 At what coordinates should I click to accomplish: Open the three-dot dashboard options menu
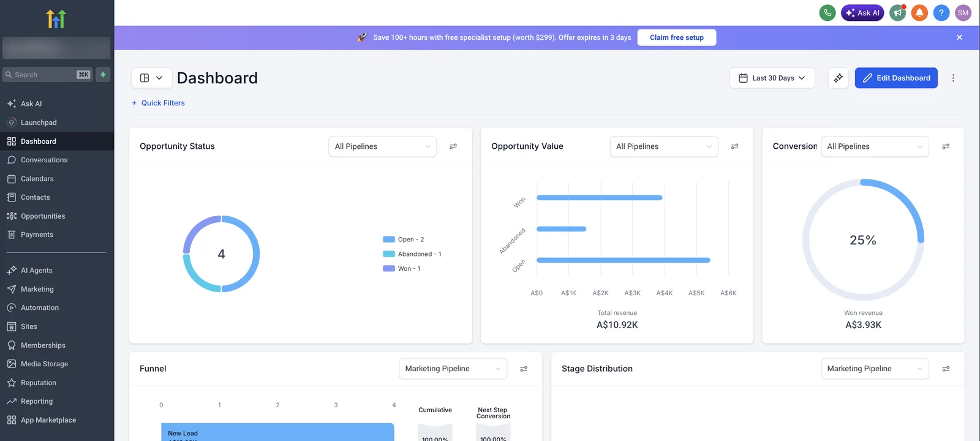(x=953, y=78)
